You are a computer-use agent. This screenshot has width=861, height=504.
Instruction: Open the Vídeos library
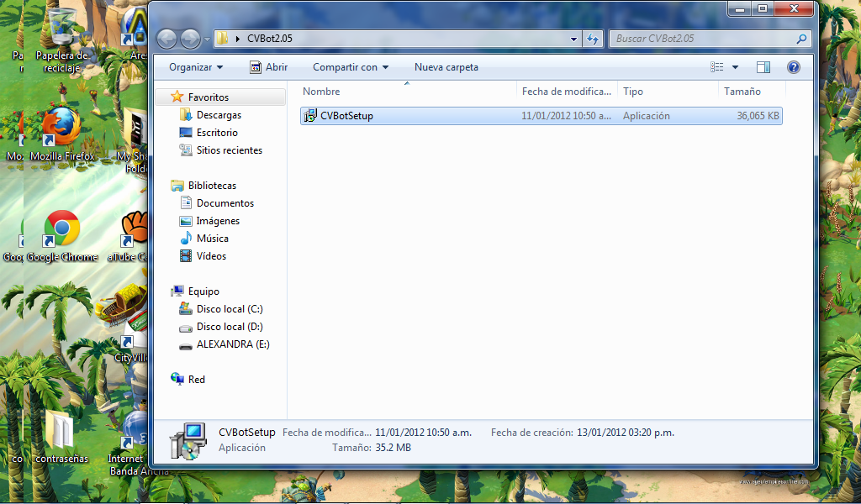click(x=210, y=255)
